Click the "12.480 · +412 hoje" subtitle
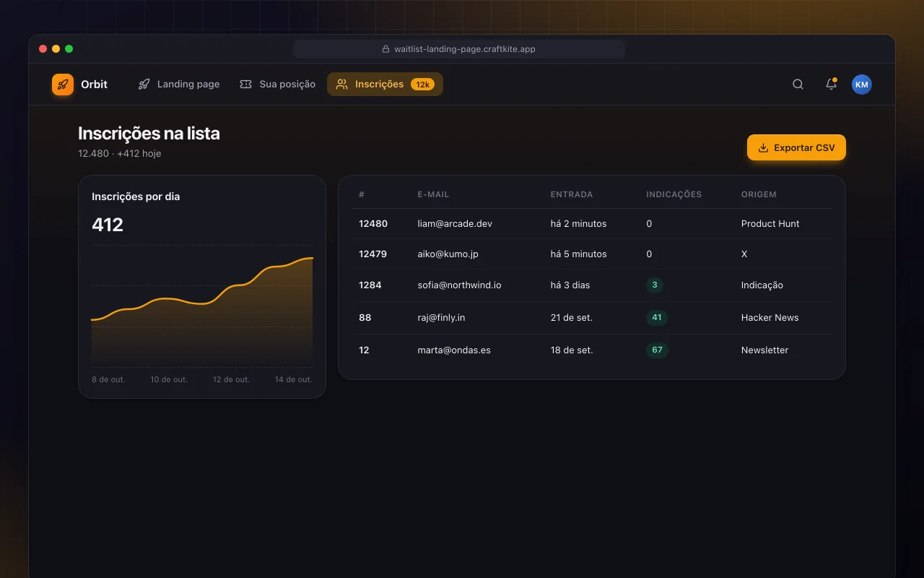Viewport: 924px width, 578px height. pyautogui.click(x=120, y=153)
